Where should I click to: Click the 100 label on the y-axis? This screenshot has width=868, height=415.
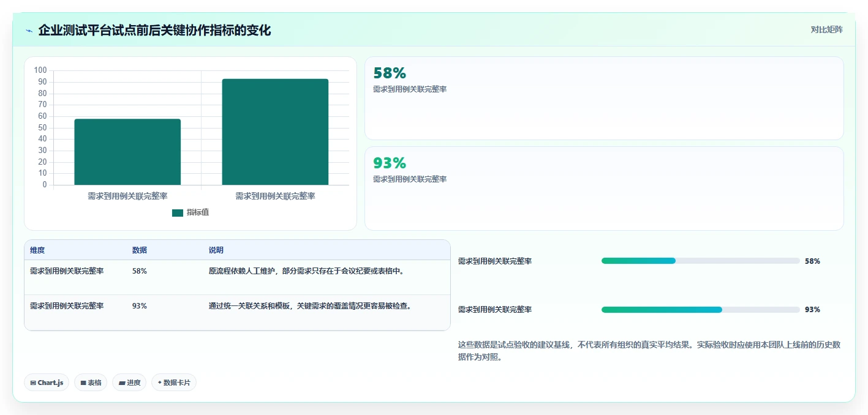click(x=40, y=70)
